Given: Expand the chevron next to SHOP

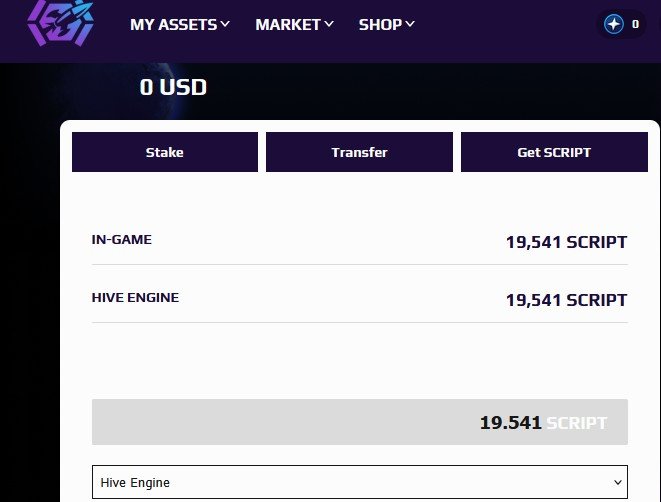Looking at the screenshot, I should pyautogui.click(x=410, y=24).
